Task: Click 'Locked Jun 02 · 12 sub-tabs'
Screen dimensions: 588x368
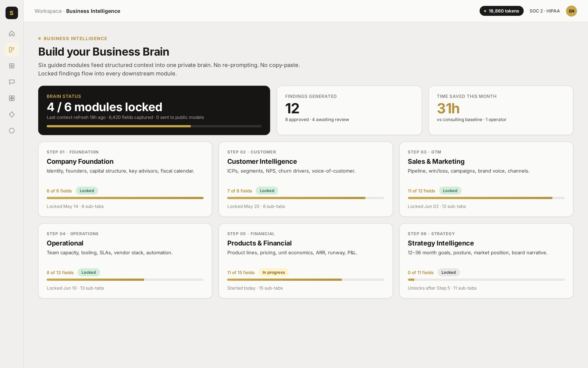Action: click(x=437, y=206)
